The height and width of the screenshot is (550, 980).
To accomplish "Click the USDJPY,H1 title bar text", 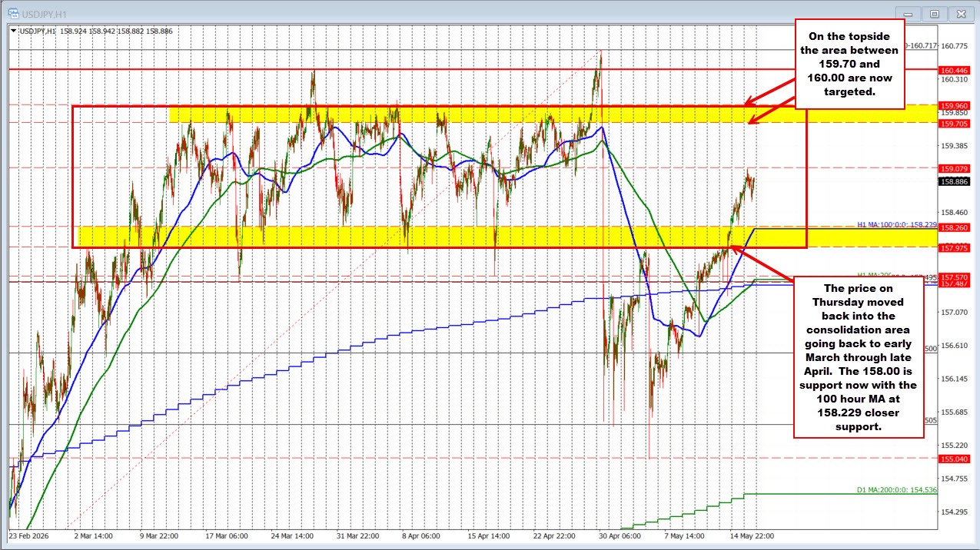I will pyautogui.click(x=44, y=13).
